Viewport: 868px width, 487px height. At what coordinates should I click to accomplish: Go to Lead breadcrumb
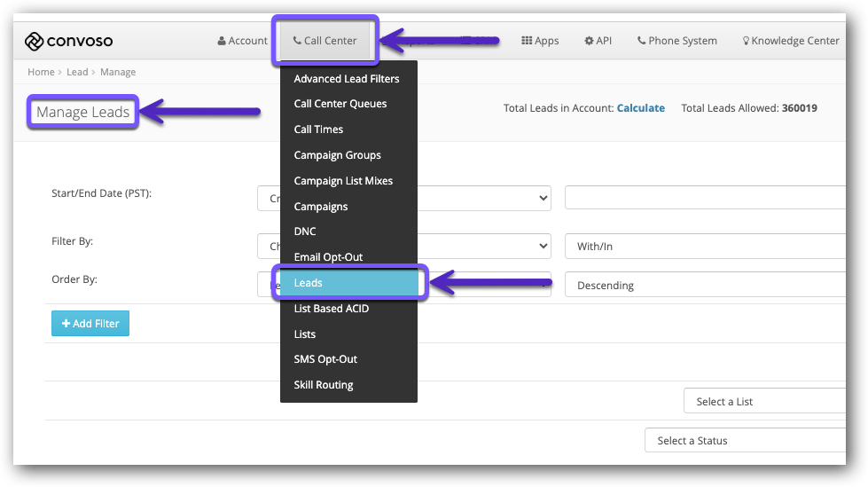(77, 72)
